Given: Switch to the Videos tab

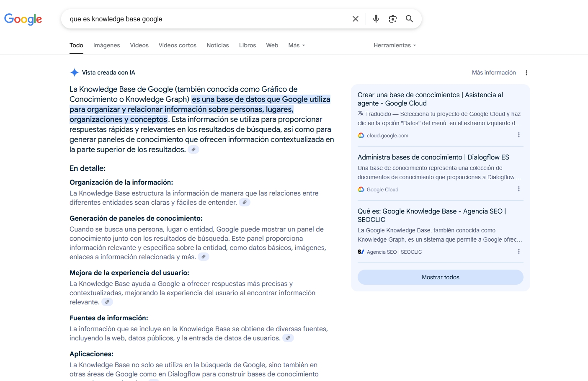Looking at the screenshot, I should pyautogui.click(x=139, y=45).
